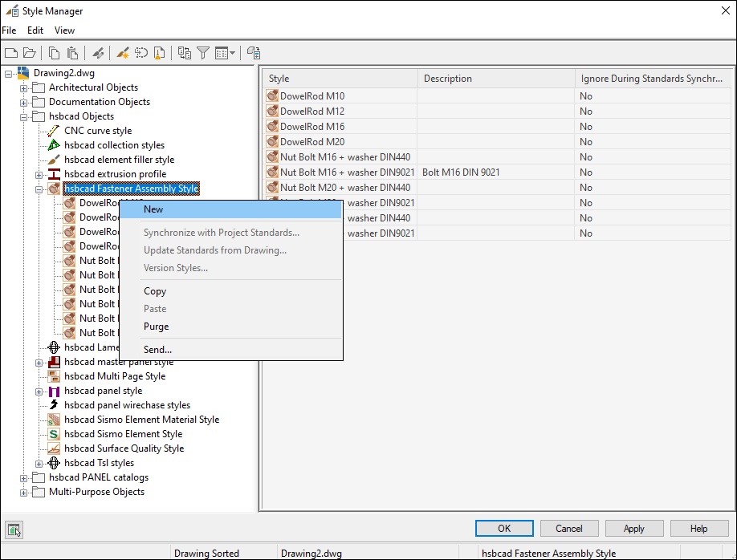Click the hsbcad Multi Page Style icon
This screenshot has height=560, width=737.
pos(54,376)
